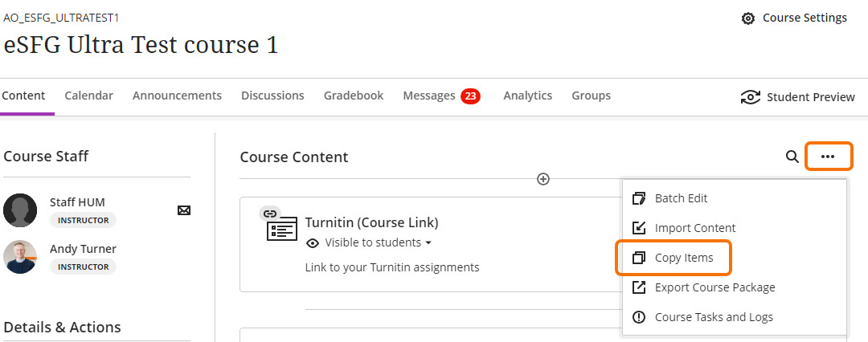
Task: Click envelope icon next to Staff HUM
Action: tap(184, 210)
